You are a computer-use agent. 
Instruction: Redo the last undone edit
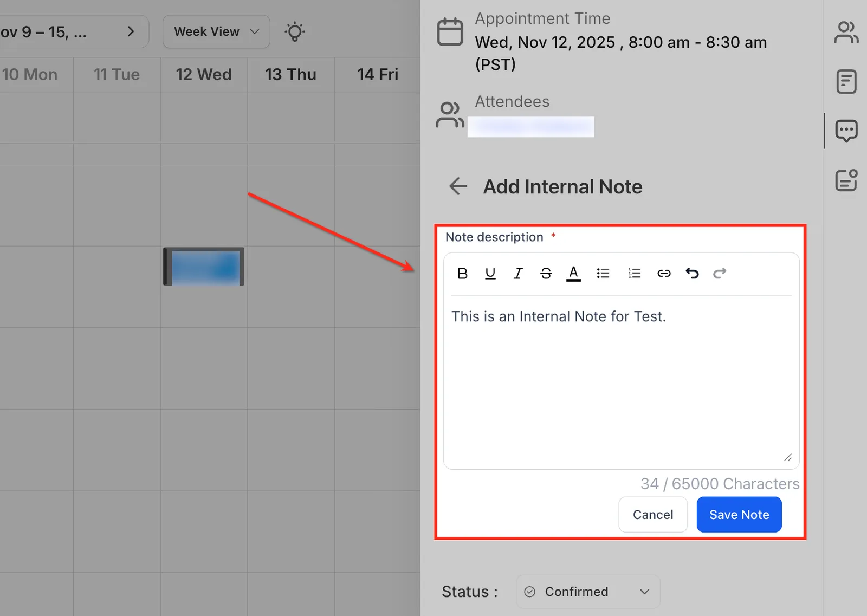click(x=720, y=274)
